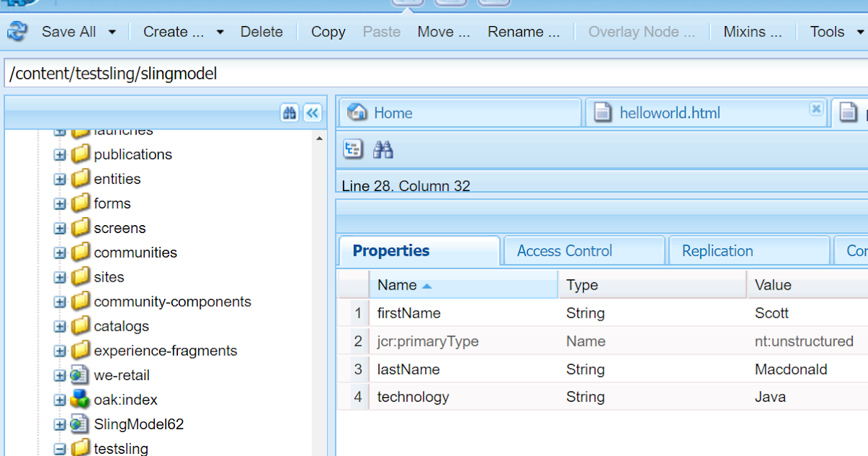Open the Create dropdown arrow
This screenshot has height=456, width=868.
pos(219,31)
